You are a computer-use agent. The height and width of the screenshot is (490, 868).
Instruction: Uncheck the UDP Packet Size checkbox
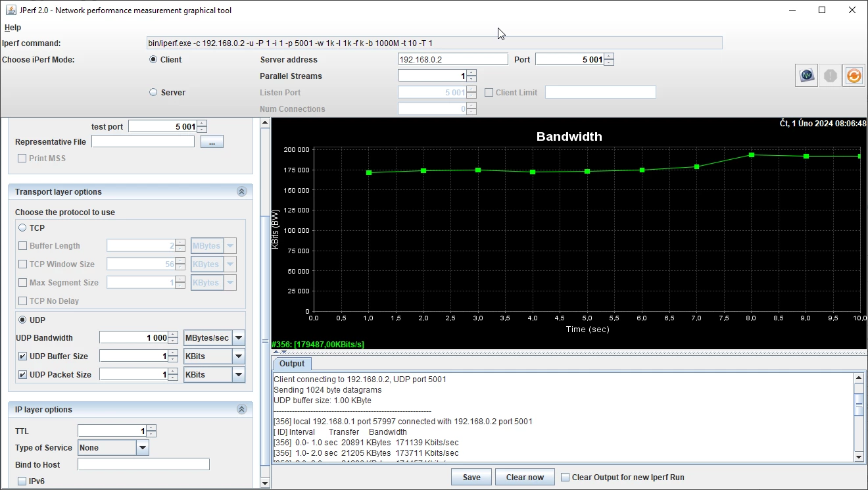point(23,375)
